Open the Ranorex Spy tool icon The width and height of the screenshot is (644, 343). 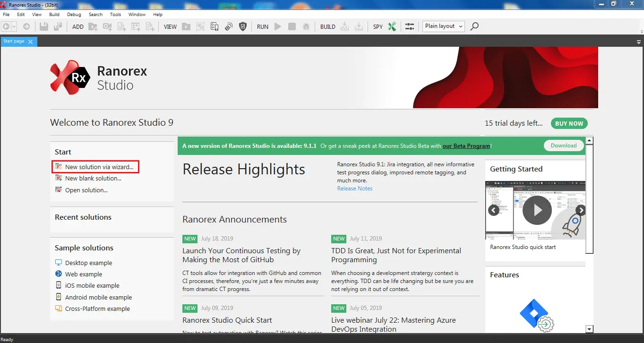point(392,27)
